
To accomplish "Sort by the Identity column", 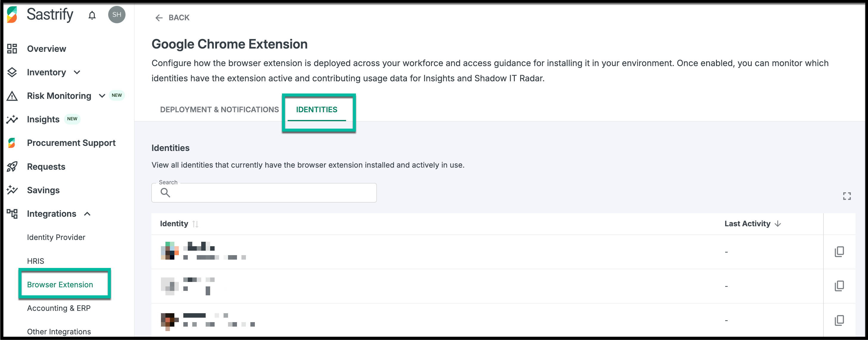I will pyautogui.click(x=195, y=224).
